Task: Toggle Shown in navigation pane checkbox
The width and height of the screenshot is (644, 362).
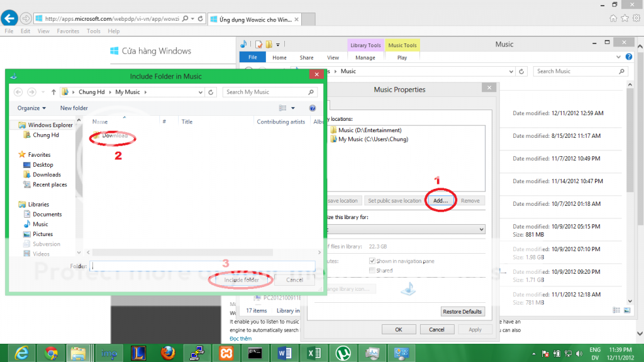Action: (372, 261)
